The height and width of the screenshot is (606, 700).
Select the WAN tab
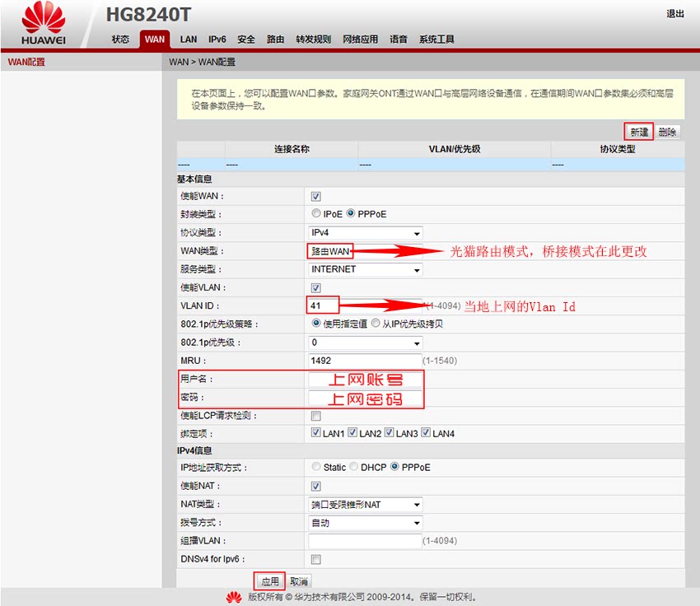tap(155, 40)
